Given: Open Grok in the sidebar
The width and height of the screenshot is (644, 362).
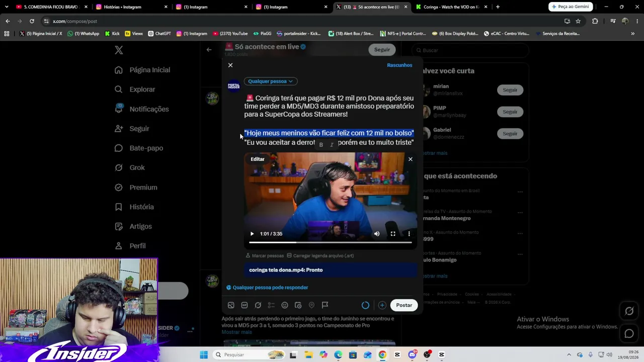Looking at the screenshot, I should [x=130, y=168].
